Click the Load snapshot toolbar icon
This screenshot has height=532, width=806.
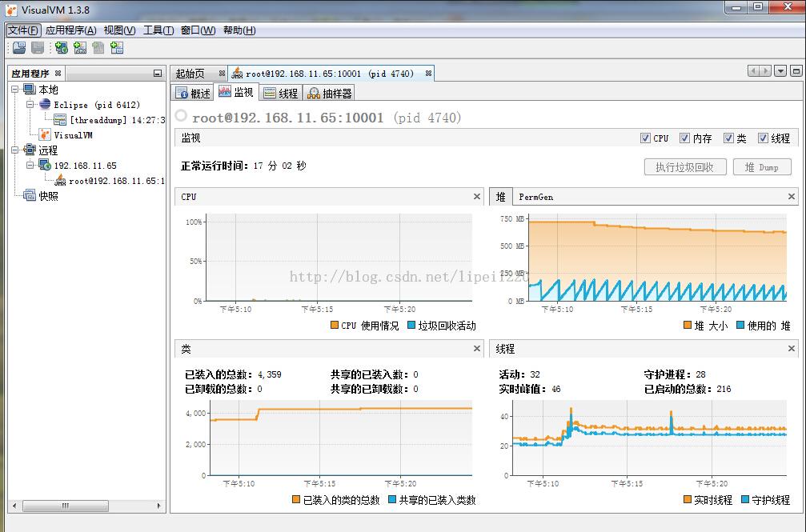19,48
